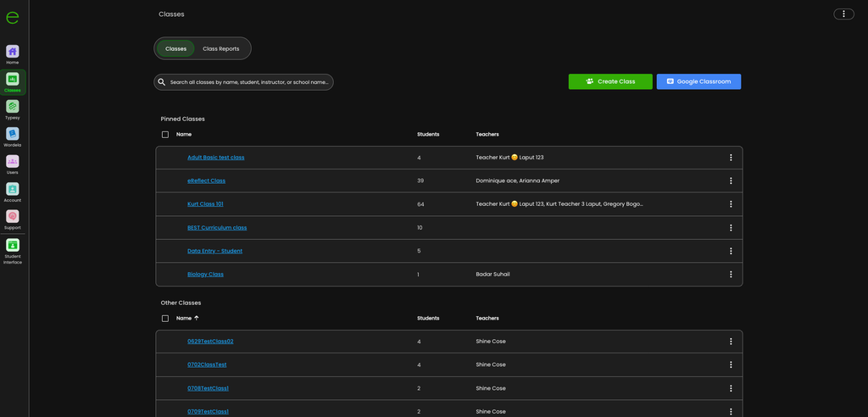The width and height of the screenshot is (868, 417).
Task: Open Typesy from the sidebar
Action: [x=12, y=109]
